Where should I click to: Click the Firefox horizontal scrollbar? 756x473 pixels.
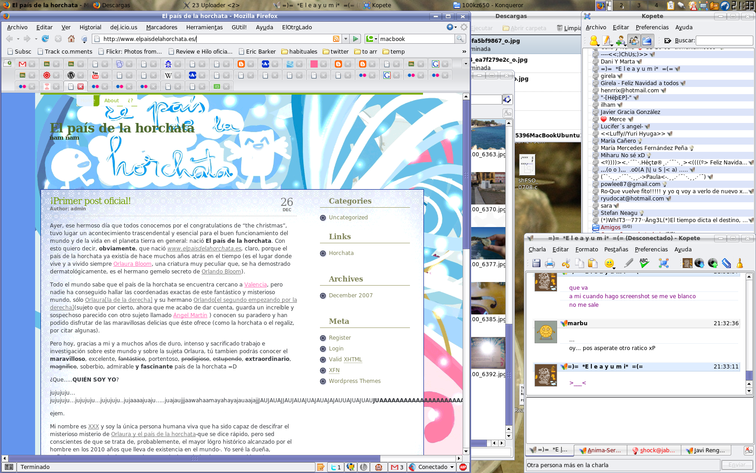point(232,458)
